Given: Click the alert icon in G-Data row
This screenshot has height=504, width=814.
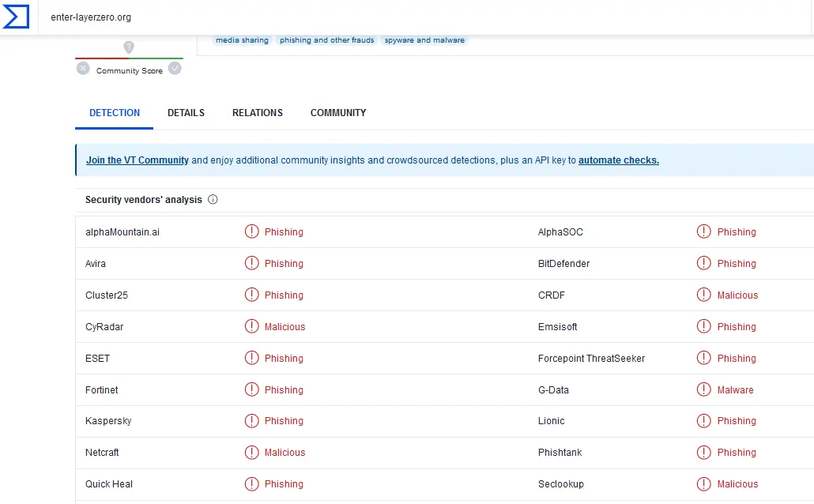Looking at the screenshot, I should coord(704,389).
